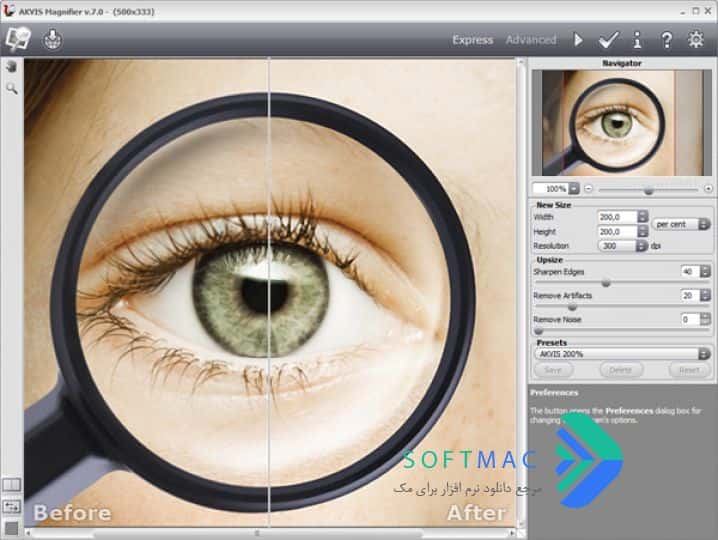The height and width of the screenshot is (540, 718).
Task: Click the Save preset button
Action: tap(553, 370)
